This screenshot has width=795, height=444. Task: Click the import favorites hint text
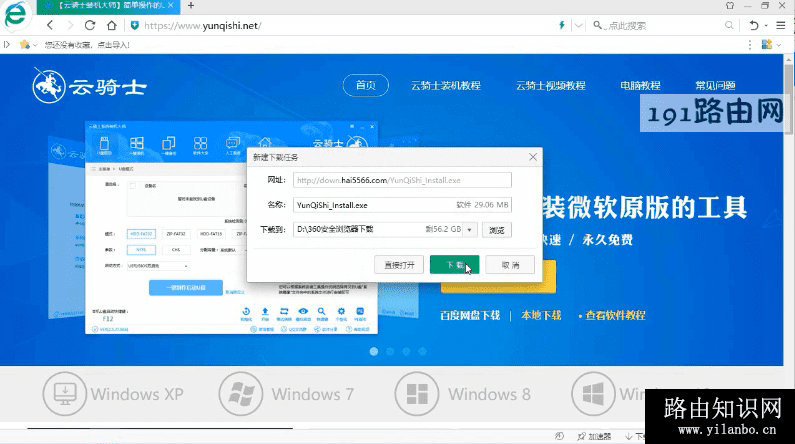(x=87, y=45)
